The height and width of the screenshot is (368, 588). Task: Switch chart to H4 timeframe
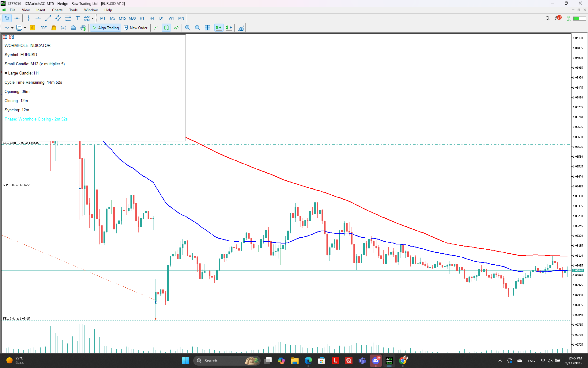pyautogui.click(x=152, y=18)
